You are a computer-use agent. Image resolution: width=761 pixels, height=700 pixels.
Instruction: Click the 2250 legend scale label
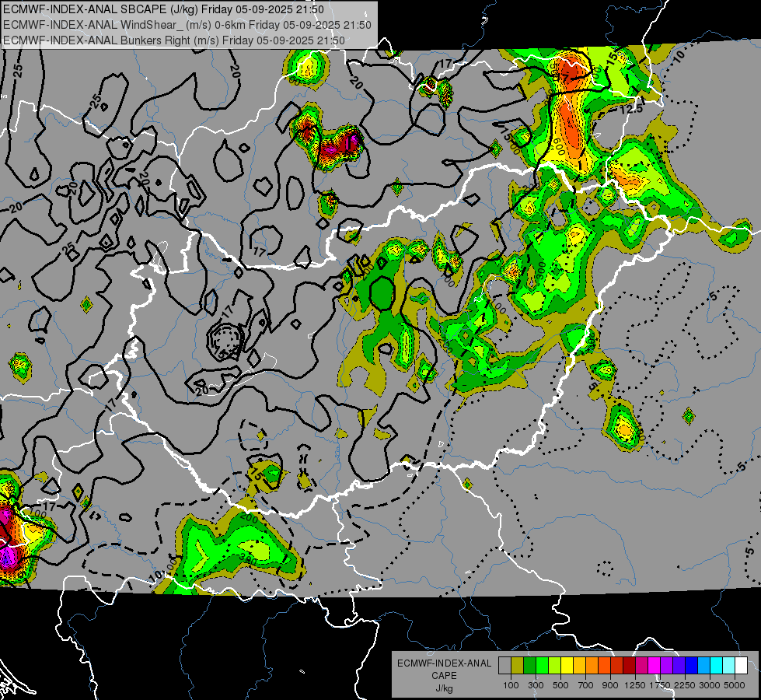pyautogui.click(x=686, y=685)
